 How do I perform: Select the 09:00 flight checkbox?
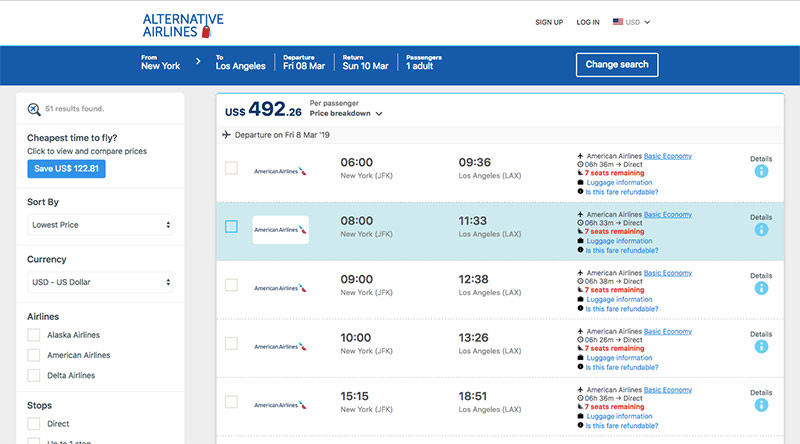[x=231, y=285]
